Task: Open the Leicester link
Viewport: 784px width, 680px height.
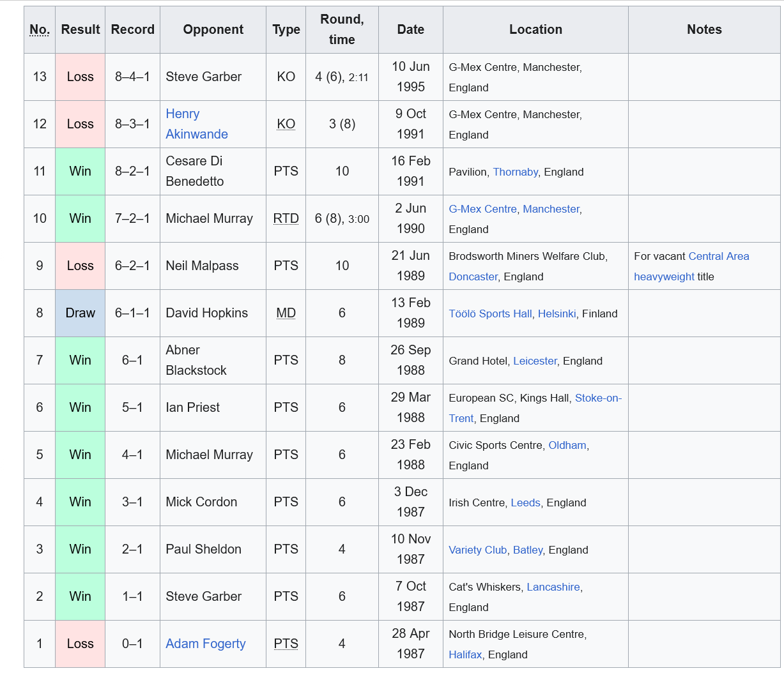Action: [x=535, y=361]
